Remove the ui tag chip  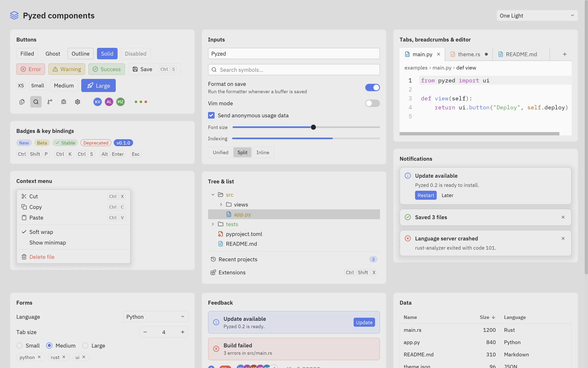coord(84,357)
